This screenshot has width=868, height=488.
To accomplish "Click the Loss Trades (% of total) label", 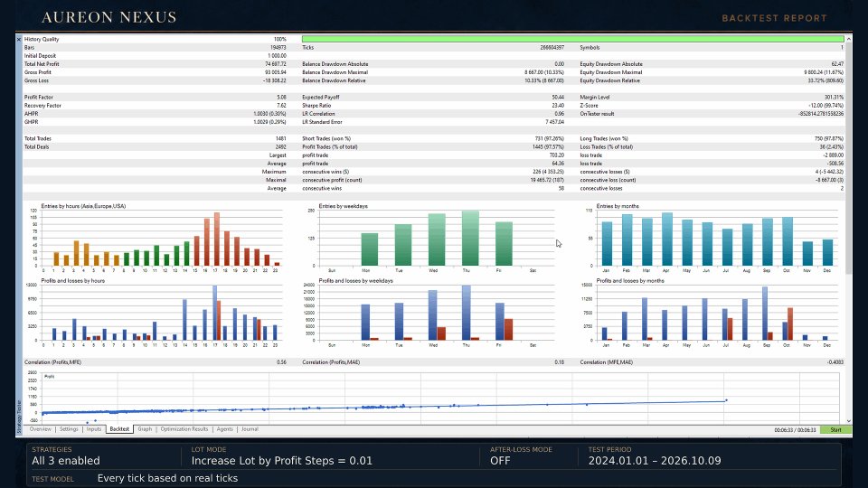I will (x=606, y=147).
